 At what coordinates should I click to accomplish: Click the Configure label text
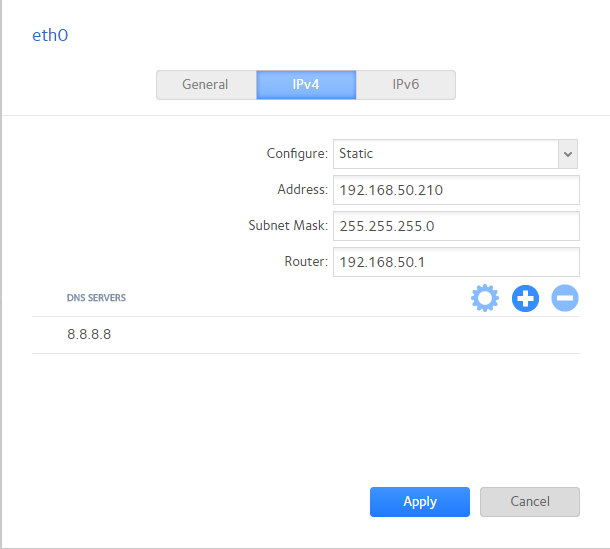tap(296, 154)
